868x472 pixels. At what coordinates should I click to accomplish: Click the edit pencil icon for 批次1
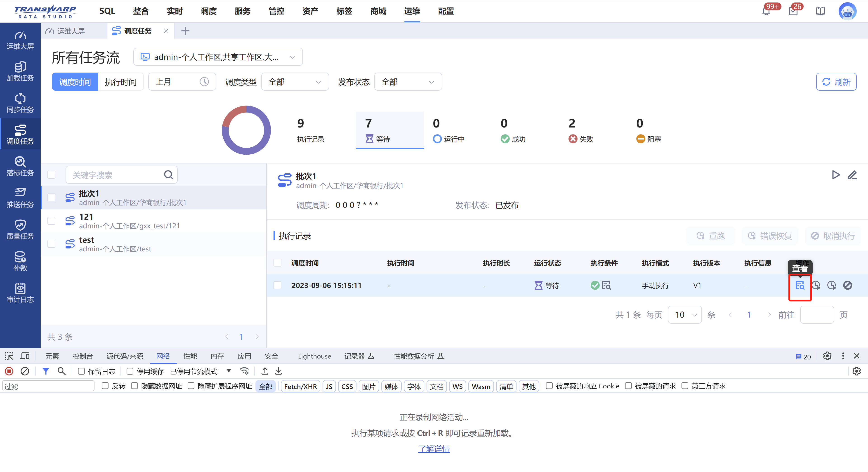coord(852,175)
